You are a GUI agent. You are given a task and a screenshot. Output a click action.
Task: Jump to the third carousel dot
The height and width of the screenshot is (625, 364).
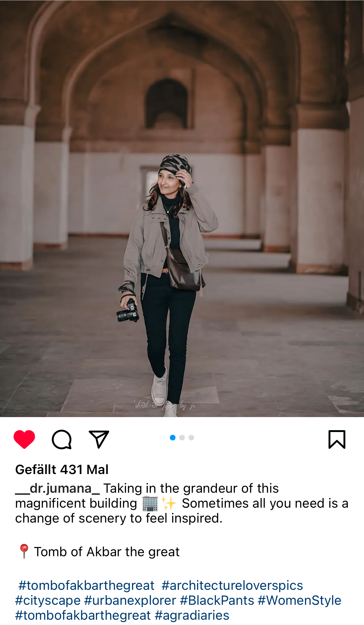tap(191, 438)
